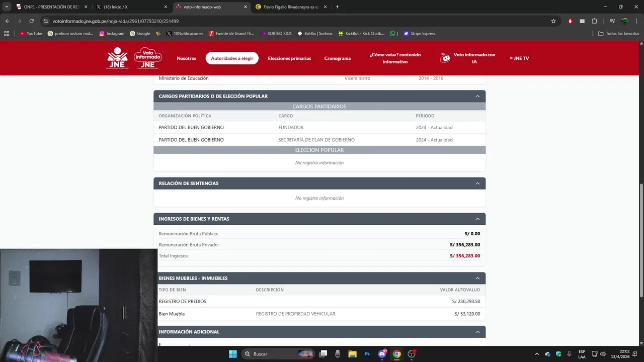The height and width of the screenshot is (362, 644).
Task: Open the apps grid icon in bookmarks bar
Action: (7, 33)
